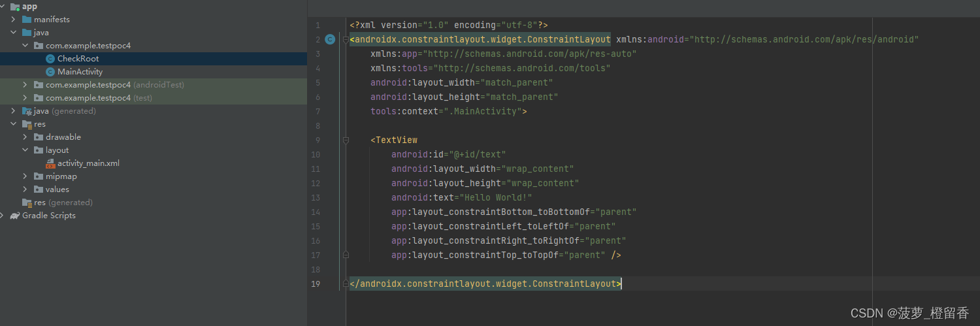The width and height of the screenshot is (980, 326).
Task: Click the related class gutter icon on line 2
Action: point(330,39)
